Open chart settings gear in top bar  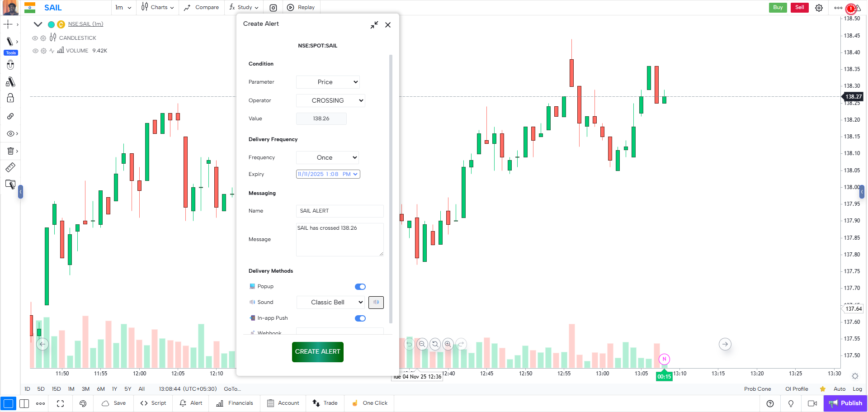[819, 8]
